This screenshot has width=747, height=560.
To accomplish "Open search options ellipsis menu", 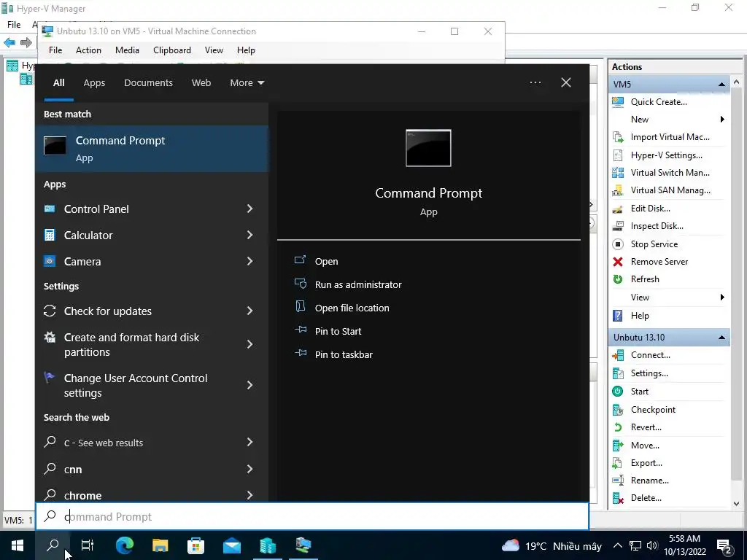I will coord(535,82).
